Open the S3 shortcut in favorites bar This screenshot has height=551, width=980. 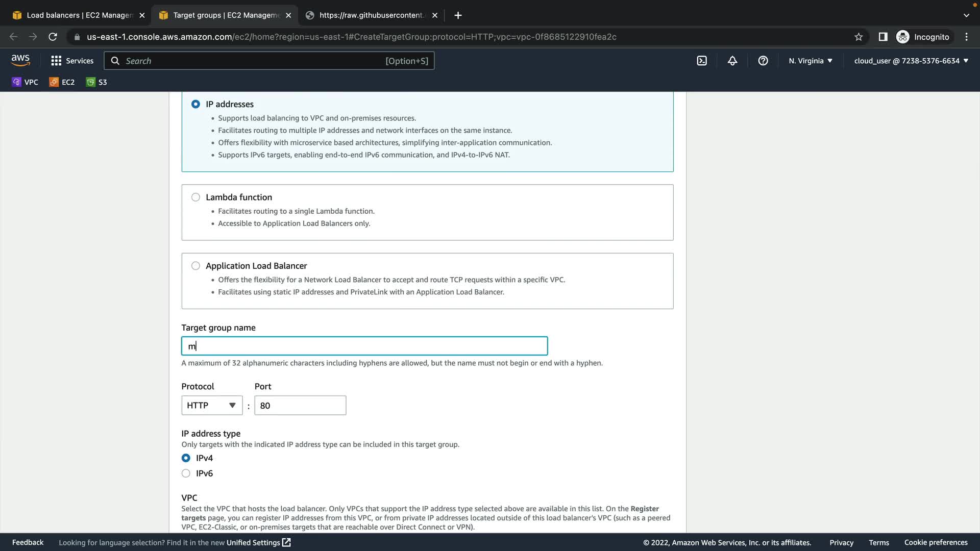tap(97, 82)
